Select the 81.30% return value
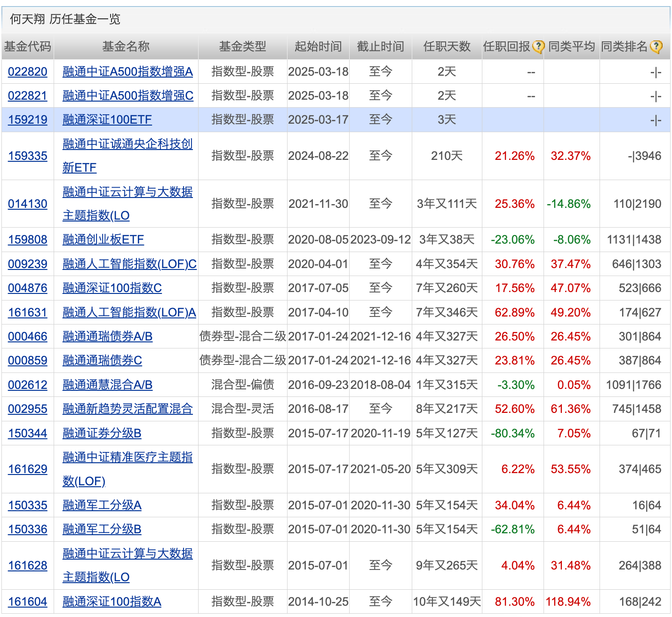Image resolution: width=672 pixels, height=617 pixels. pyautogui.click(x=514, y=601)
